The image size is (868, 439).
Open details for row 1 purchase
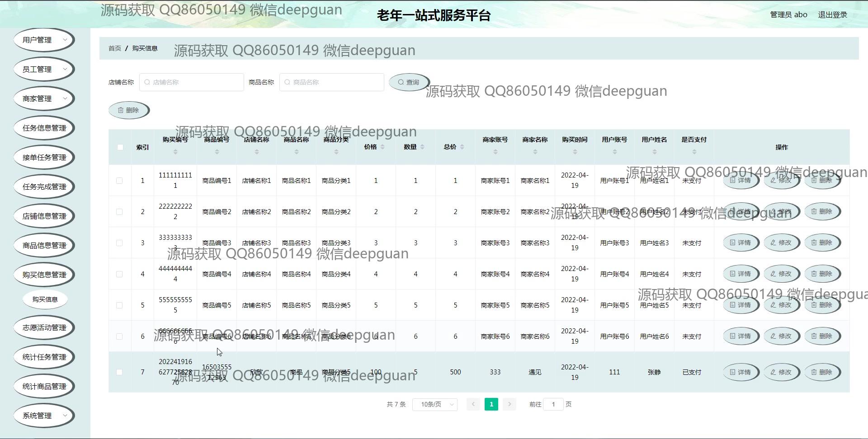pyautogui.click(x=740, y=180)
